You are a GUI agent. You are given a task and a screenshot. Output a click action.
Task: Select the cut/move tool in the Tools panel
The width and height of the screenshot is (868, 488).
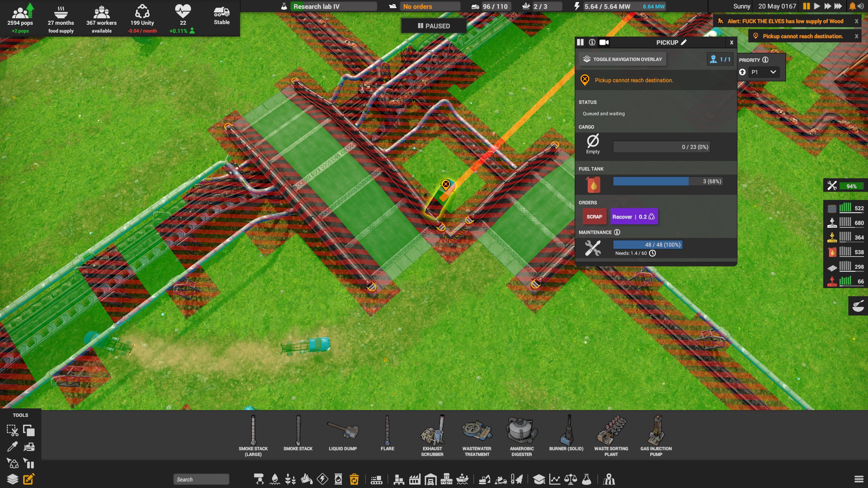13,431
